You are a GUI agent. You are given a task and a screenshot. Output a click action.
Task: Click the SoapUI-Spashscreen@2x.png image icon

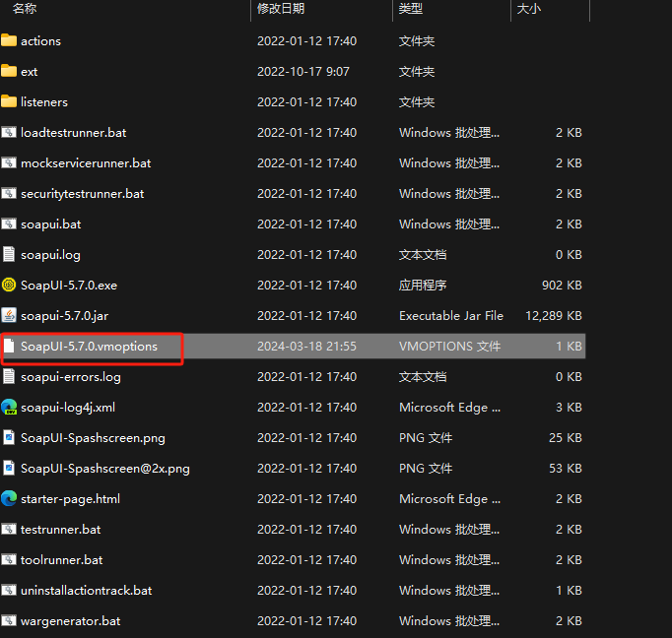[x=9, y=468]
